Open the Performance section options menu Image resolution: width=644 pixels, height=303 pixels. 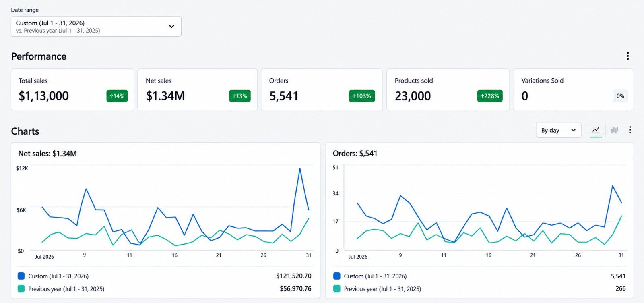627,56
